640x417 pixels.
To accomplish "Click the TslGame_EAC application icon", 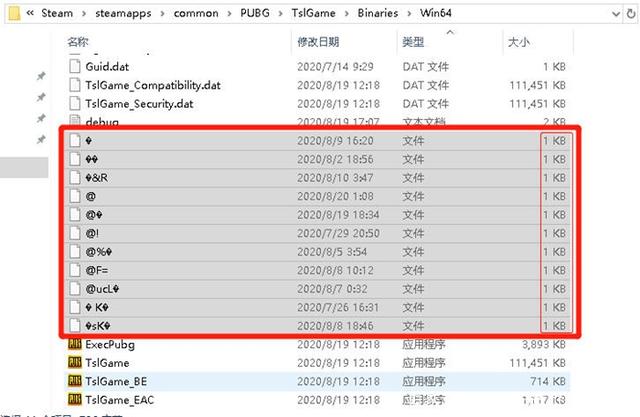I will click(x=75, y=399).
